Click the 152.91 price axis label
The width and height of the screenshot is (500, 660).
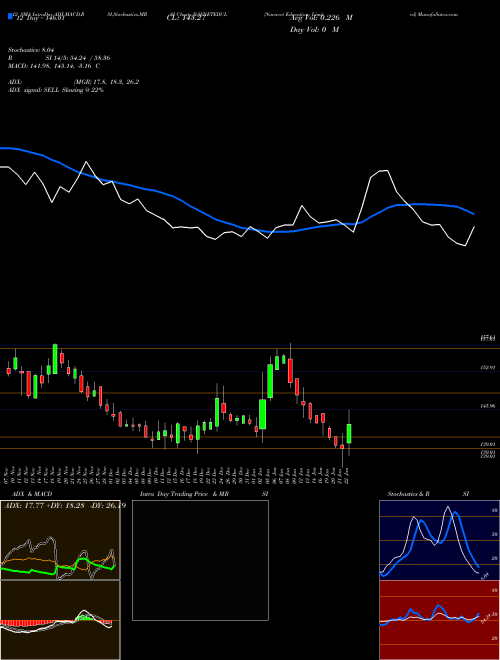(488, 367)
